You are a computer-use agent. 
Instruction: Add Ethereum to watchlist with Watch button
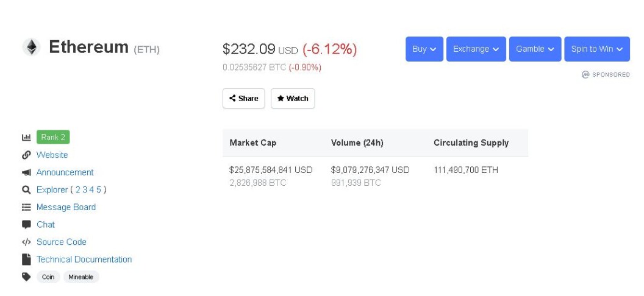(x=293, y=99)
